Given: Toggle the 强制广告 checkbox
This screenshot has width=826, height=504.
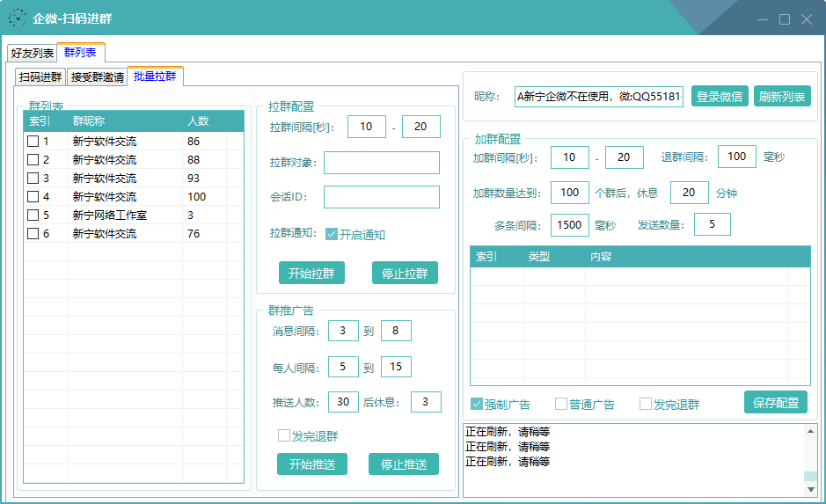Looking at the screenshot, I should click(x=477, y=404).
